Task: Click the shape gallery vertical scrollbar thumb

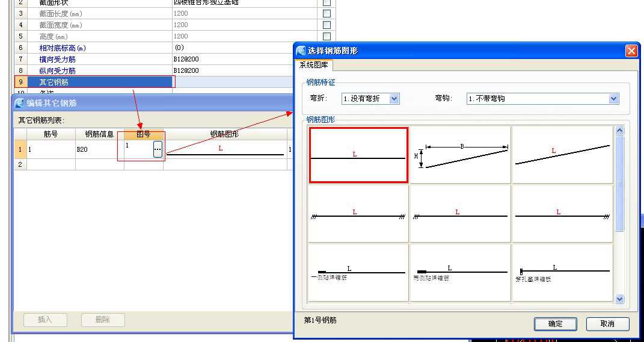Action: pos(619,184)
